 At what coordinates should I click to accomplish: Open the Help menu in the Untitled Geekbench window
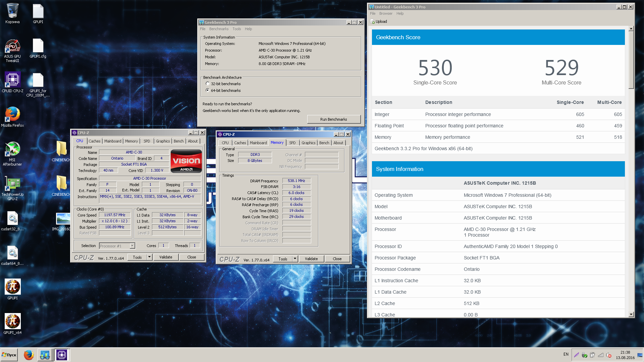pyautogui.click(x=400, y=13)
